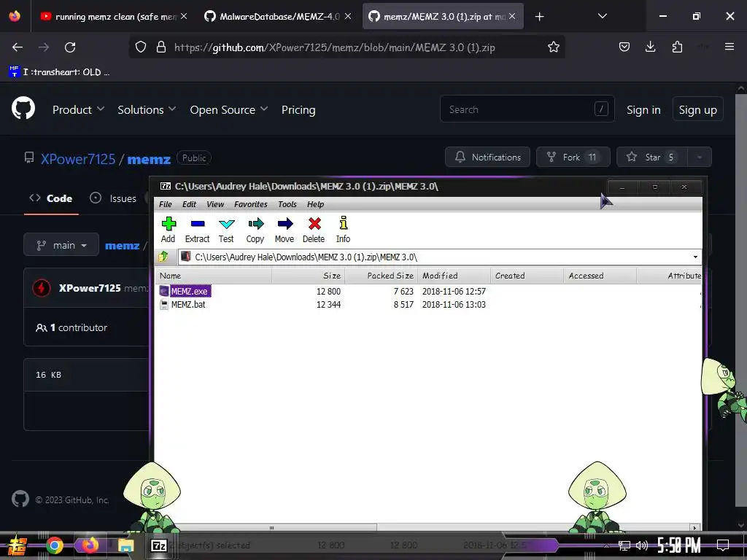Star the memz repository

pyautogui.click(x=651, y=157)
